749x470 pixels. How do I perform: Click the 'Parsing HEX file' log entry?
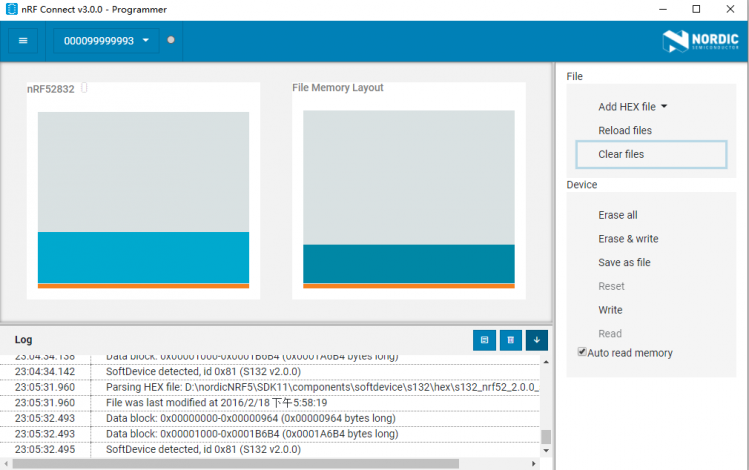click(270, 387)
